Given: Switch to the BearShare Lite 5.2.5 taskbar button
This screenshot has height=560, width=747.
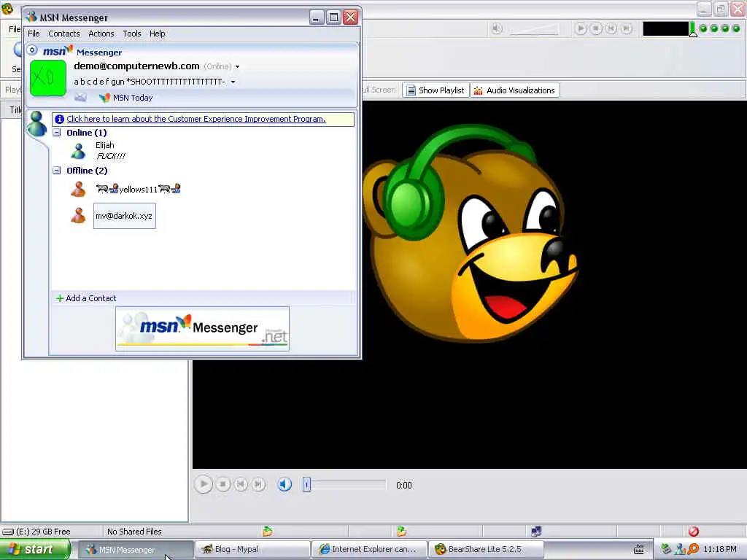Looking at the screenshot, I should click(486, 550).
